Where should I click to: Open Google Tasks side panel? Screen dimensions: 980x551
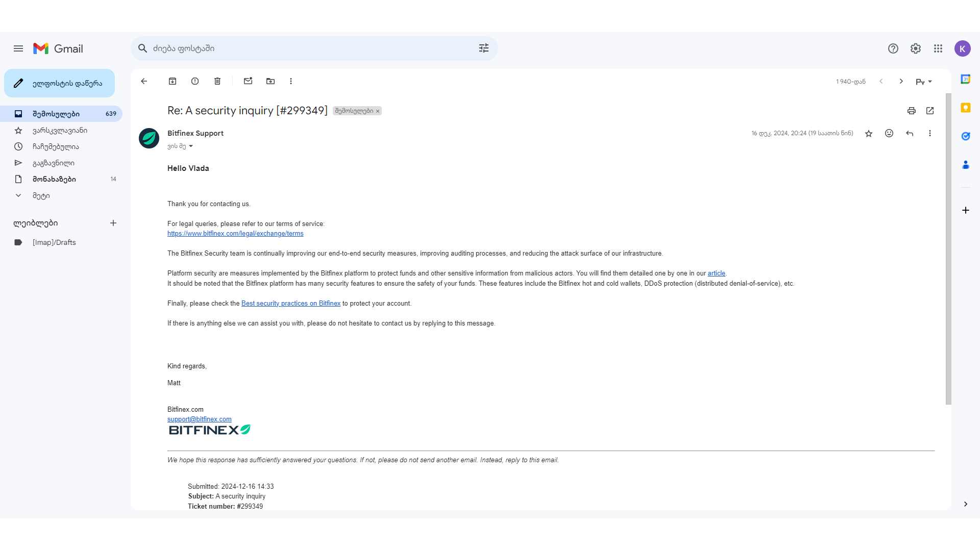tap(966, 136)
